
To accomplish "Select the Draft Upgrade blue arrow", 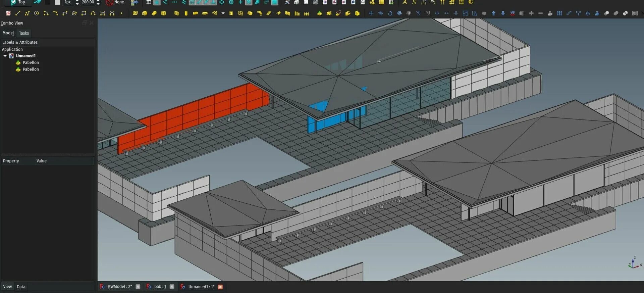I will pyautogui.click(x=493, y=13).
